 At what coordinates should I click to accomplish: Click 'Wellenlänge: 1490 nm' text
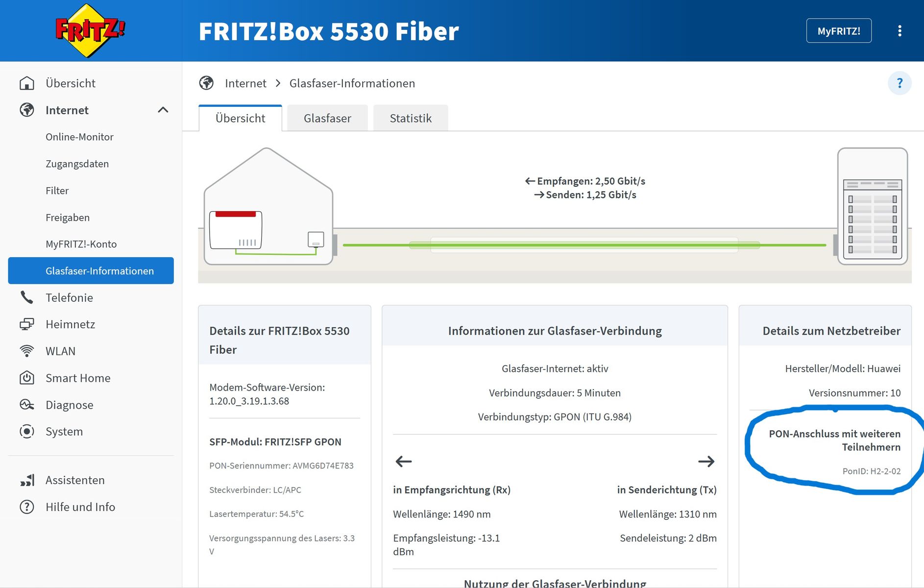pyautogui.click(x=441, y=514)
